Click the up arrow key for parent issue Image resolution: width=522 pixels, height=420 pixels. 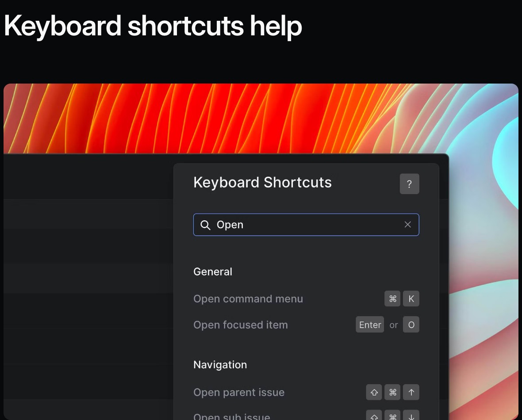coord(411,392)
